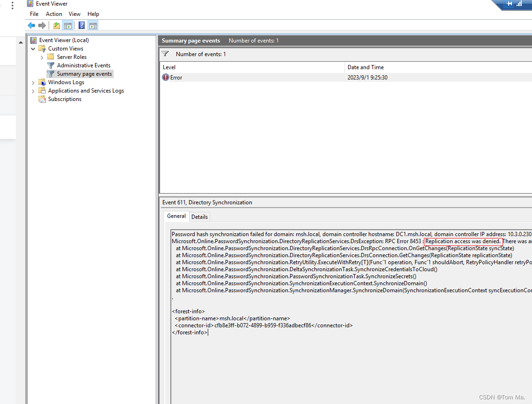Expand the Server Roles tree node

(42, 57)
